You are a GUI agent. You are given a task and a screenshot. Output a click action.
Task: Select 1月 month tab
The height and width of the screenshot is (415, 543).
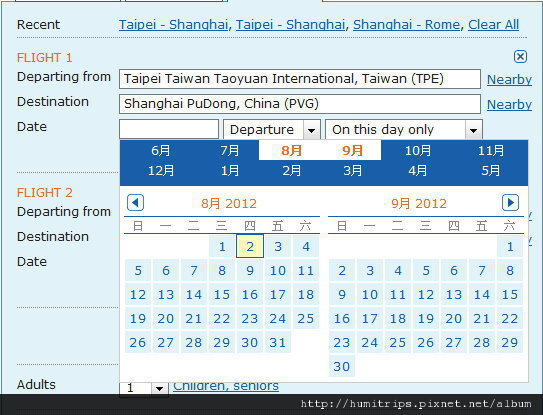coord(230,171)
